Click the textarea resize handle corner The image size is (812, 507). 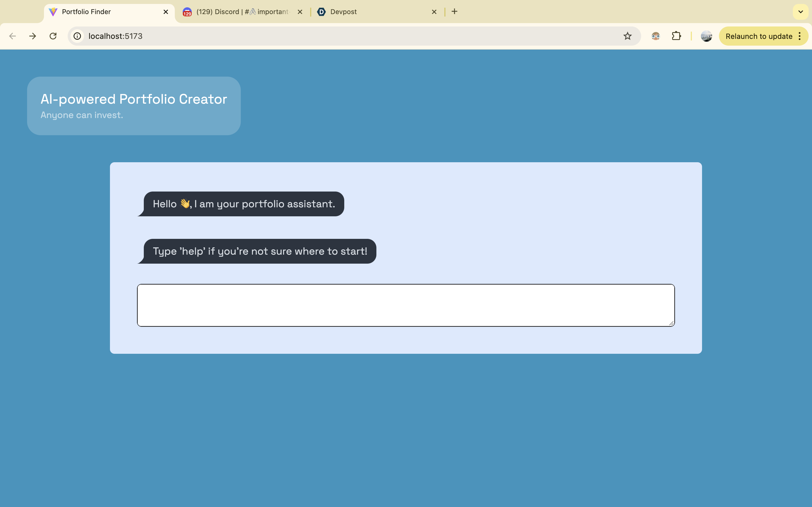coord(671,323)
